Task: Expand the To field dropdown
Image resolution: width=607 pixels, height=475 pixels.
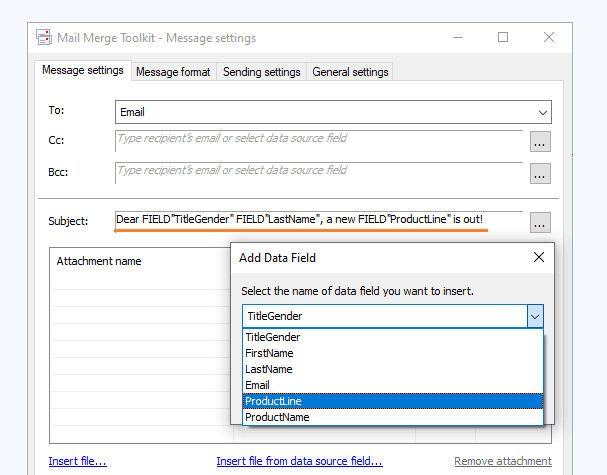Action: pyautogui.click(x=543, y=113)
